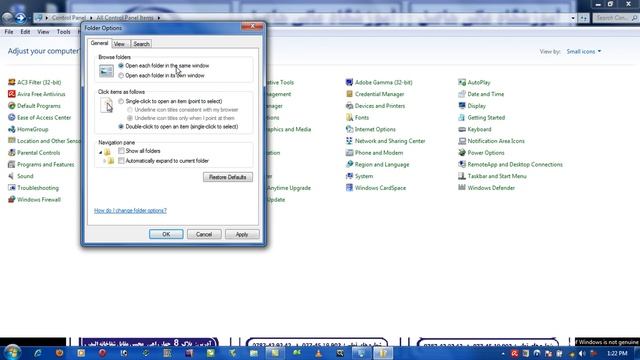Click the Search Control Panel field
640x360 pixels.
click(616, 18)
